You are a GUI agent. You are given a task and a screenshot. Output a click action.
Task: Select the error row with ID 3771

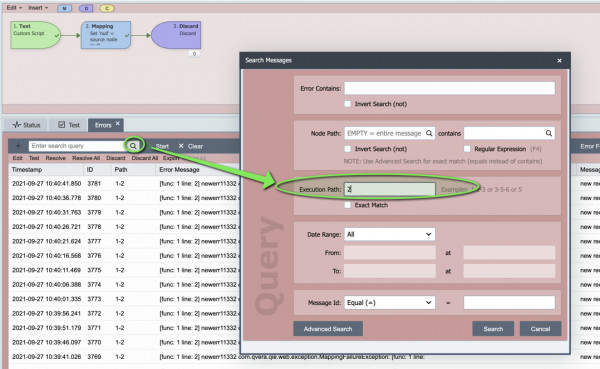(124, 328)
